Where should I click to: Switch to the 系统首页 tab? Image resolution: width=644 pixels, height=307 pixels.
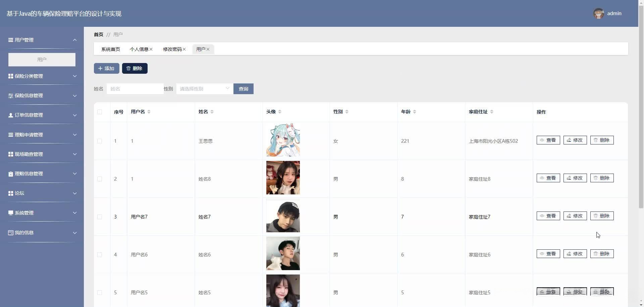(x=111, y=49)
